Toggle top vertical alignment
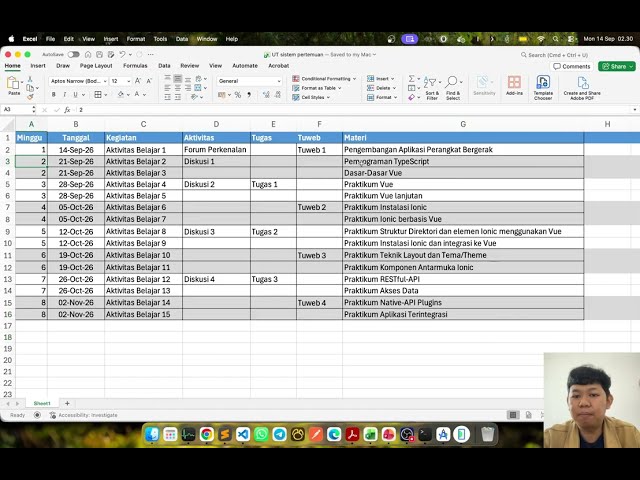This screenshot has height=480, width=640. pos(168,78)
